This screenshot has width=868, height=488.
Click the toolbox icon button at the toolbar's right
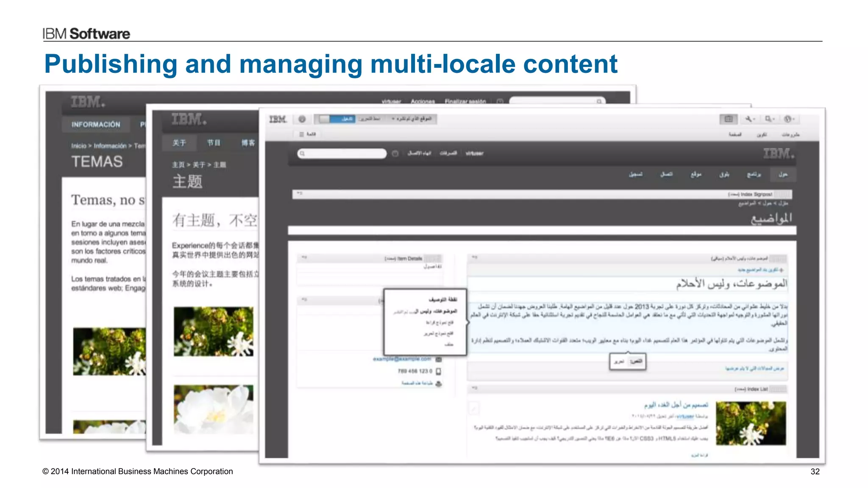(x=728, y=119)
